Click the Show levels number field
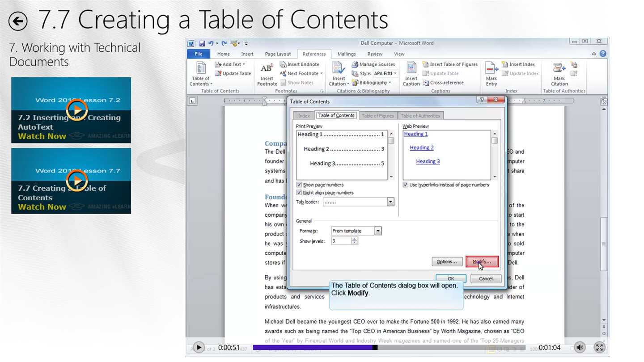Viewport: 644px width, 362px height. tap(341, 241)
